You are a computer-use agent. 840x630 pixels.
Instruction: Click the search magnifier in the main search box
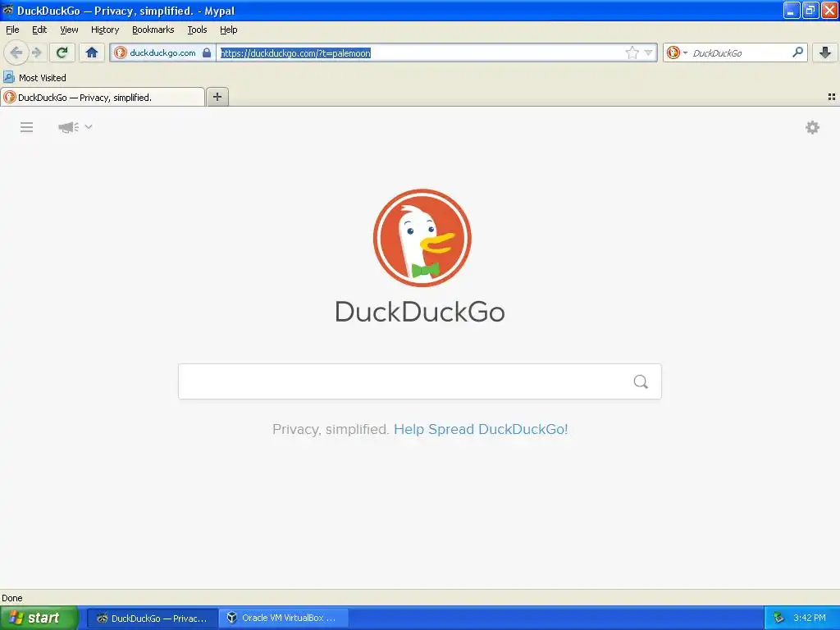click(x=641, y=381)
